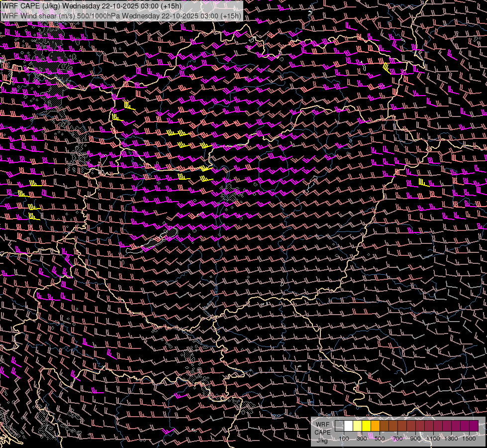Click the gray below-100 legend swatch
The height and width of the screenshot is (448, 487).
[x=339, y=426]
